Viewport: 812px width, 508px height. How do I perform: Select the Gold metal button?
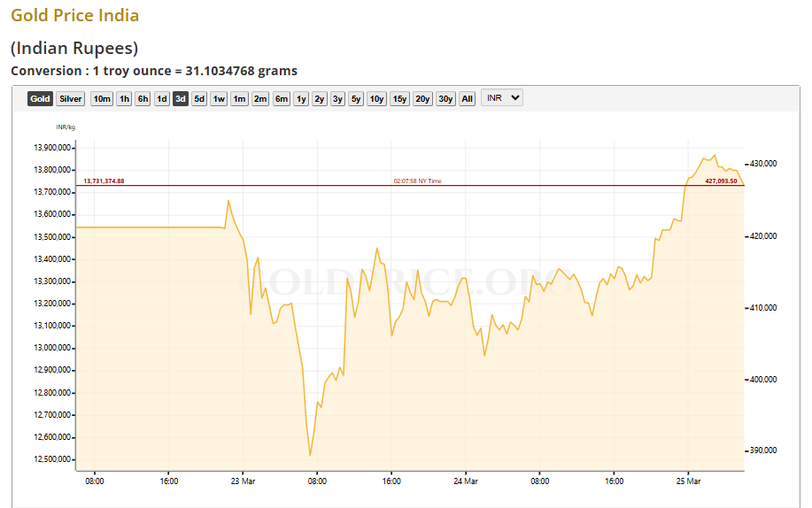tap(40, 98)
